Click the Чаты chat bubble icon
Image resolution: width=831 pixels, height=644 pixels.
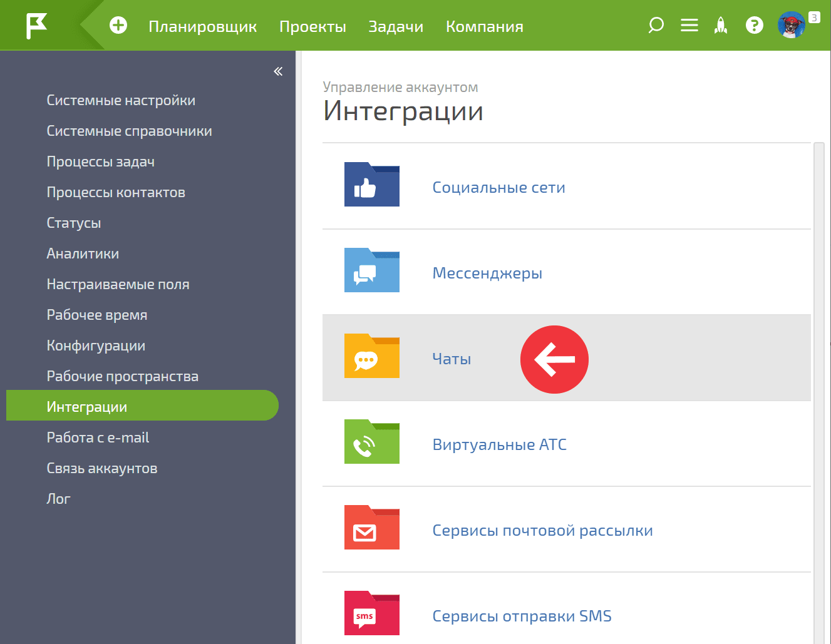pos(371,357)
